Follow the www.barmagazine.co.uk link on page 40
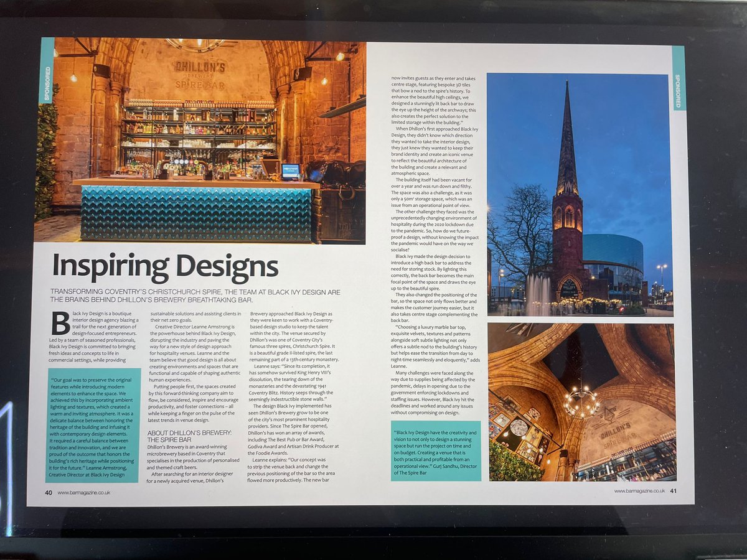This screenshot has width=747, height=560. point(84,493)
